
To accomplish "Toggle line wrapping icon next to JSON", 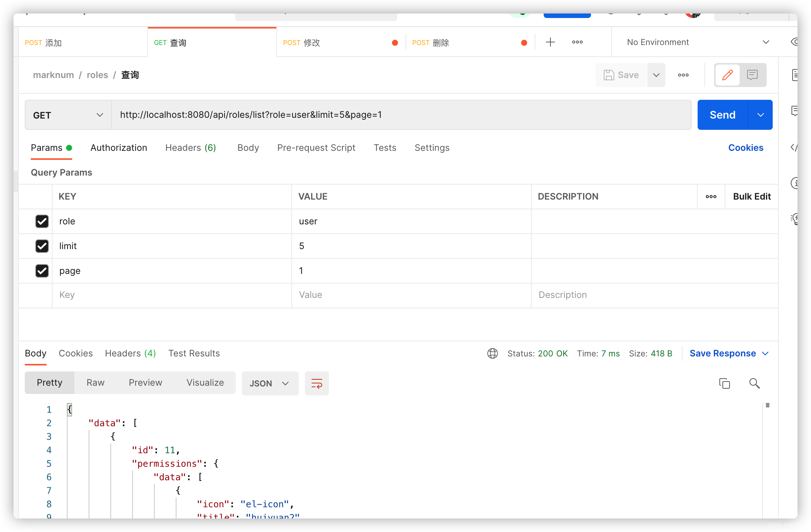I will click(317, 383).
